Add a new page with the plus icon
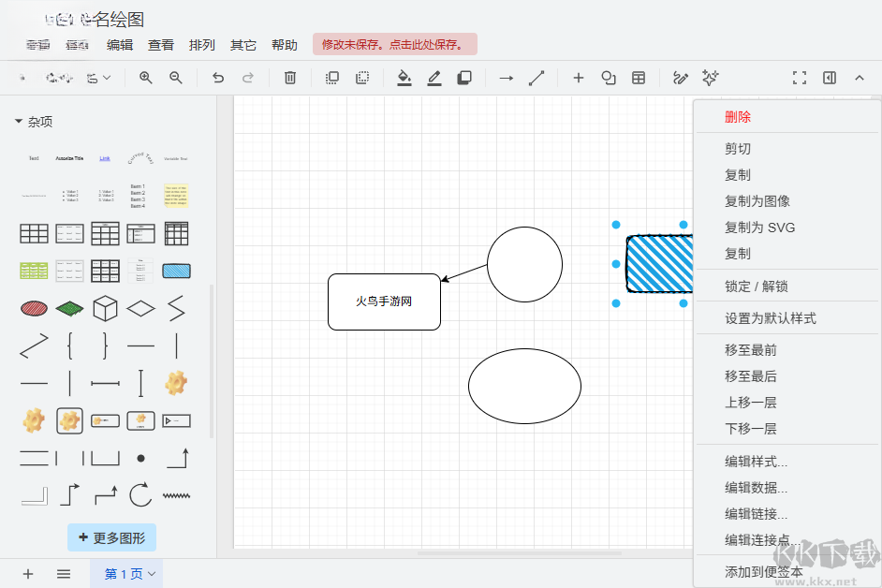This screenshot has height=588, width=882. click(x=28, y=574)
